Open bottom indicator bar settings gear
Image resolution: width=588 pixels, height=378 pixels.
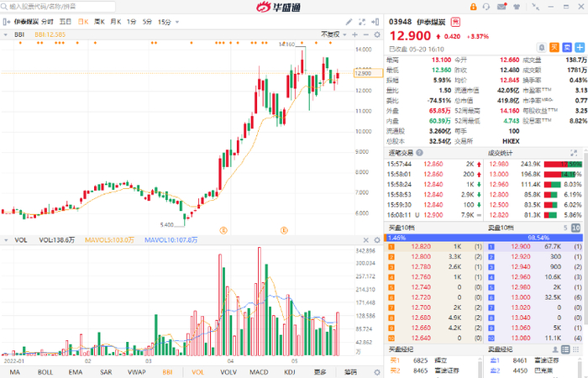(377, 372)
